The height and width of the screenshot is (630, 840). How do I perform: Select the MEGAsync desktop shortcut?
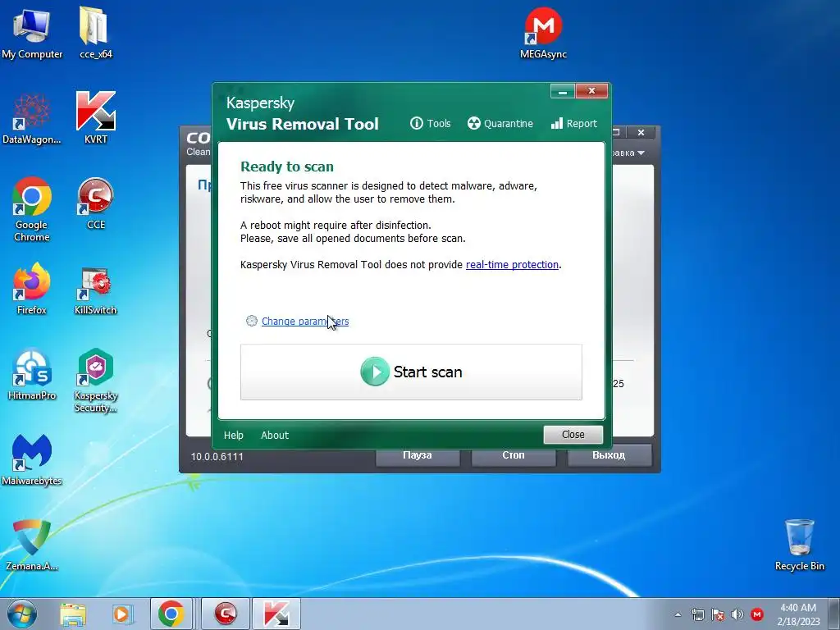pos(543,33)
